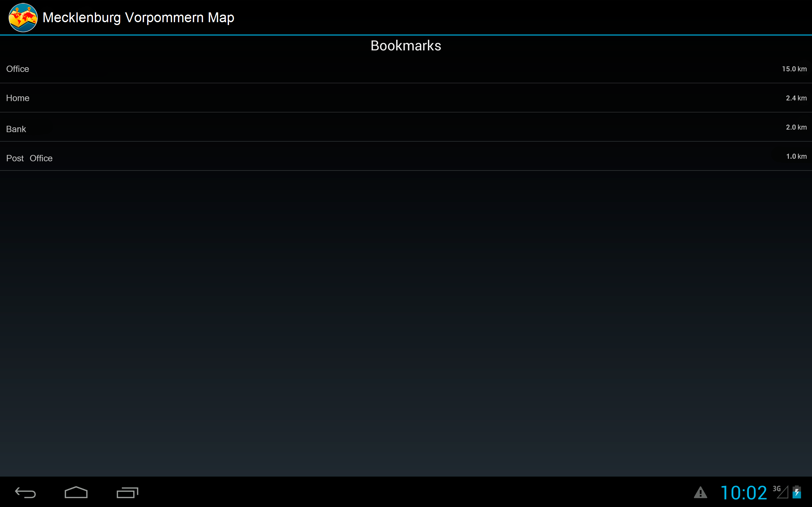Screen dimensions: 812x507
Task: Tap the 2.4 km distance label
Action: pyautogui.click(x=796, y=98)
